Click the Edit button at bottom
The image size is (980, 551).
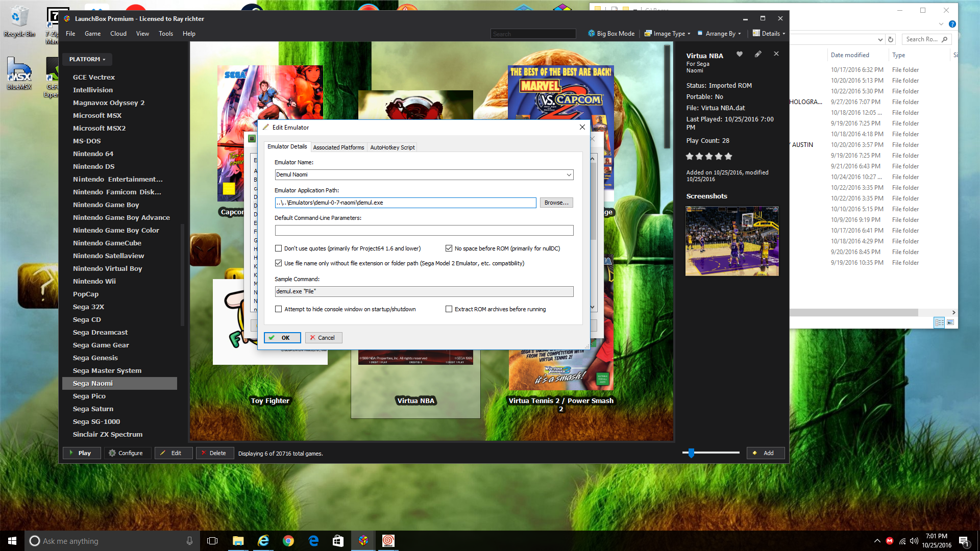pyautogui.click(x=174, y=453)
